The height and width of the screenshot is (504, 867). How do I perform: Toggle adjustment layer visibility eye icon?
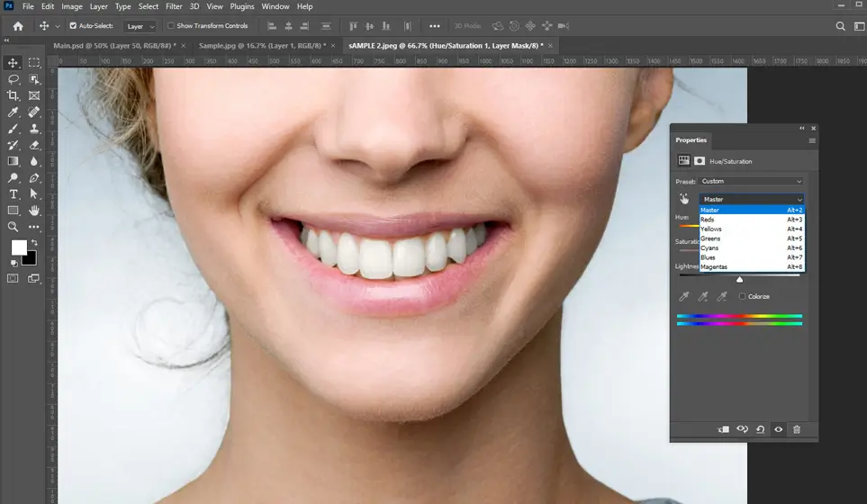(x=779, y=429)
